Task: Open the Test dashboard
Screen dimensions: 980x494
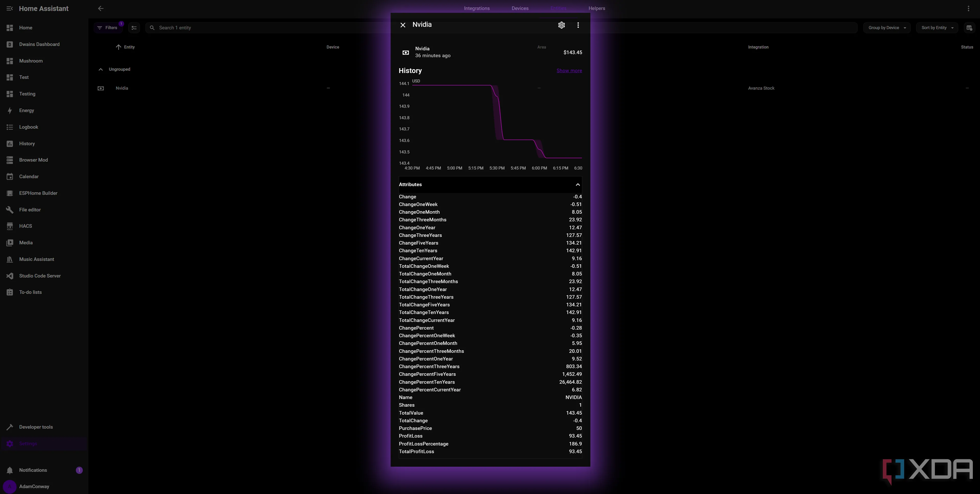Action: click(x=44, y=77)
